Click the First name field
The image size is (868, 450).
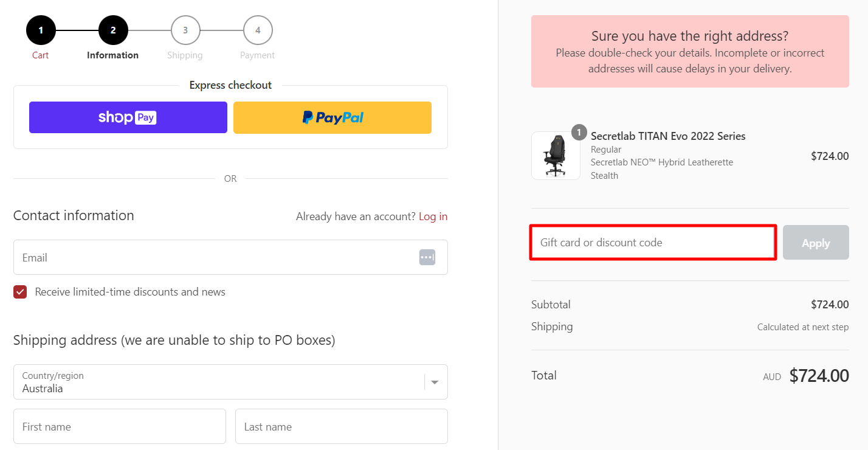[x=119, y=426]
